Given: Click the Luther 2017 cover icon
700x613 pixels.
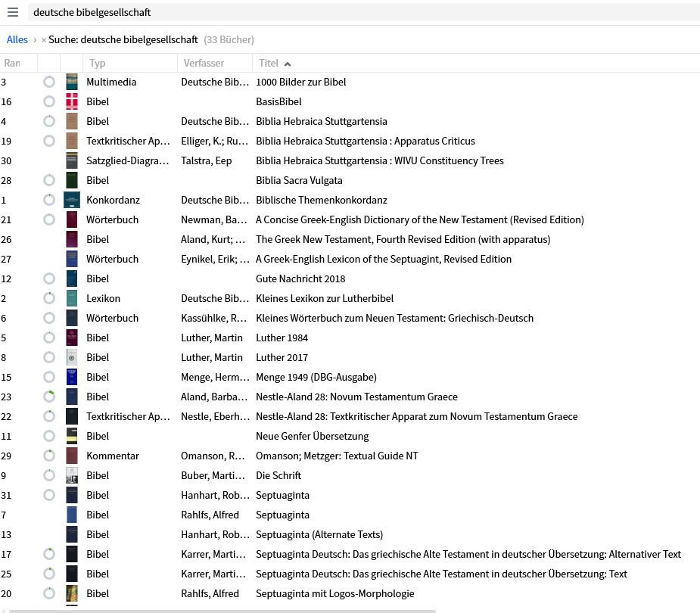Looking at the screenshot, I should coord(71,357).
